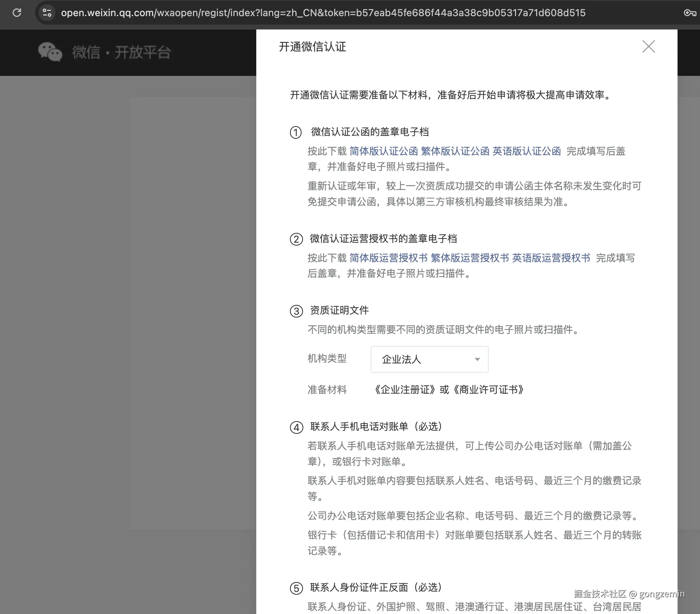The image size is (700, 614).
Task: Click the browser URL address field
Action: (323, 13)
